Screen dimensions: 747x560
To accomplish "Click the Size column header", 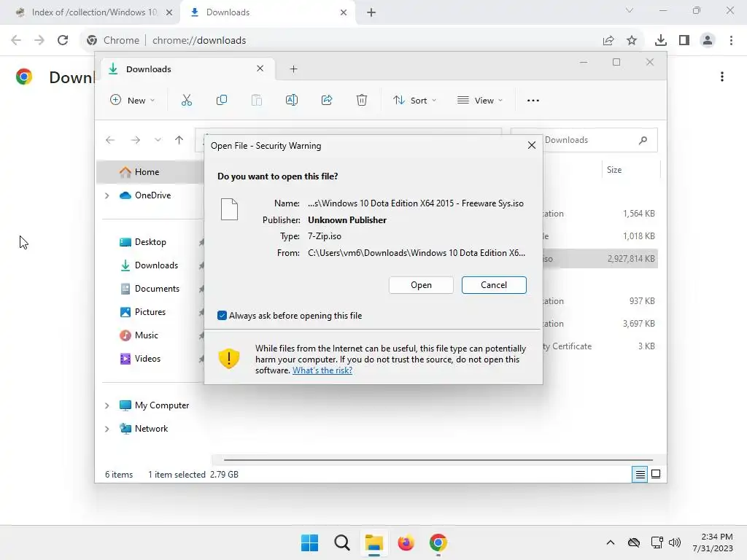I will click(631, 170).
